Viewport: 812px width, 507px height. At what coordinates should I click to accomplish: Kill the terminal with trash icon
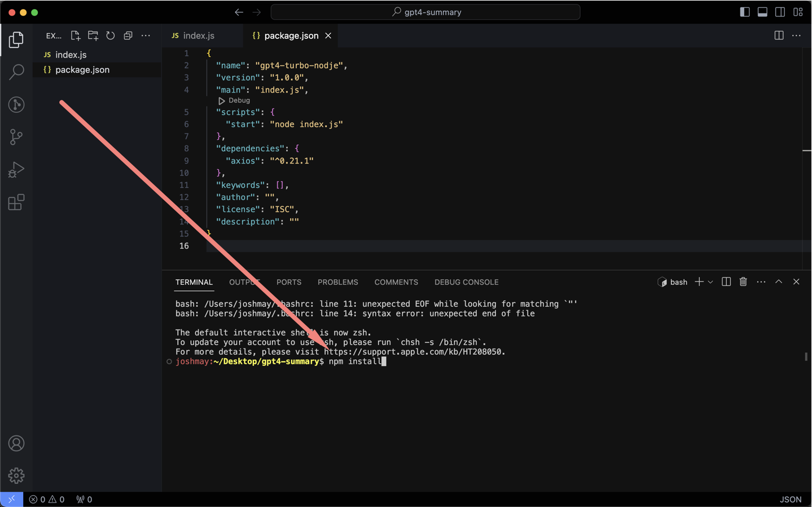click(743, 282)
